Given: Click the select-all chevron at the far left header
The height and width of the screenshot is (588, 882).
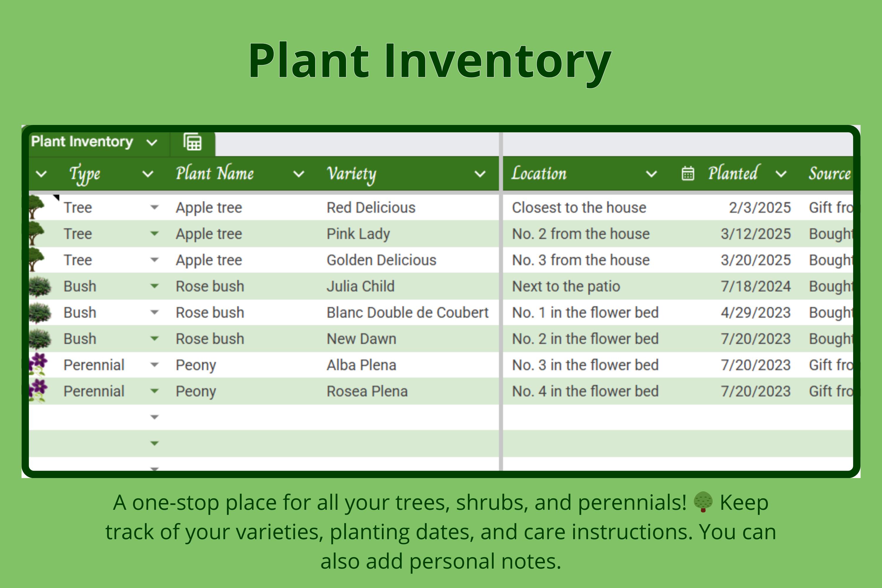Looking at the screenshot, I should click(41, 174).
